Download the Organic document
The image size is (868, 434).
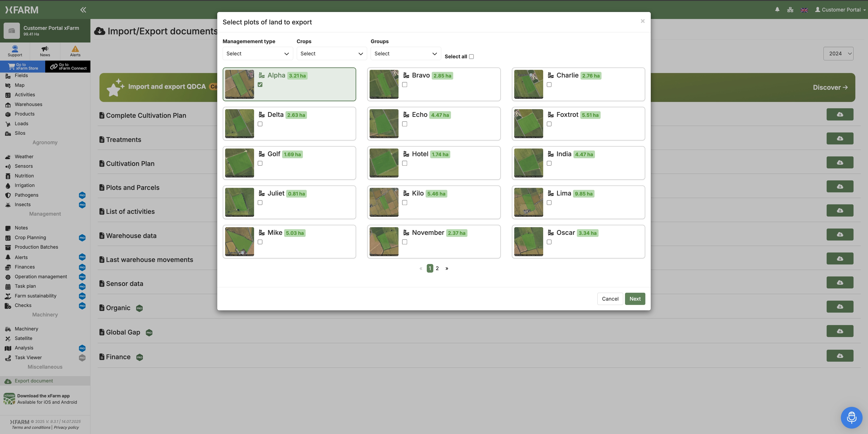[x=840, y=306]
